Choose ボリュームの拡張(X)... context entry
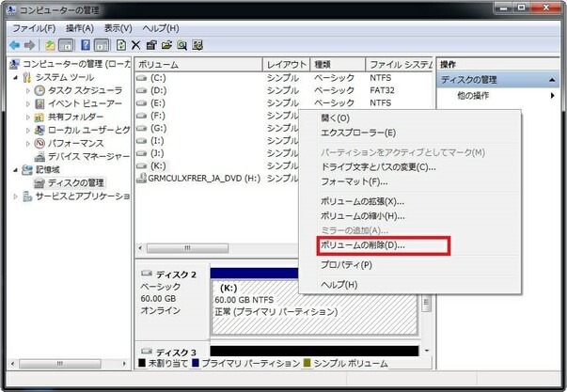This screenshot has height=392, width=567. point(362,201)
